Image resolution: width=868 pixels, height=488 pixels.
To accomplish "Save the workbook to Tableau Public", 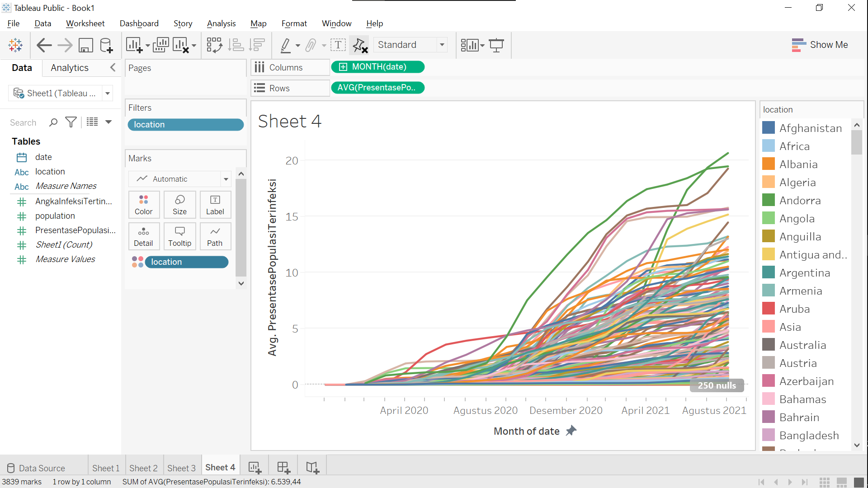I will coord(85,45).
